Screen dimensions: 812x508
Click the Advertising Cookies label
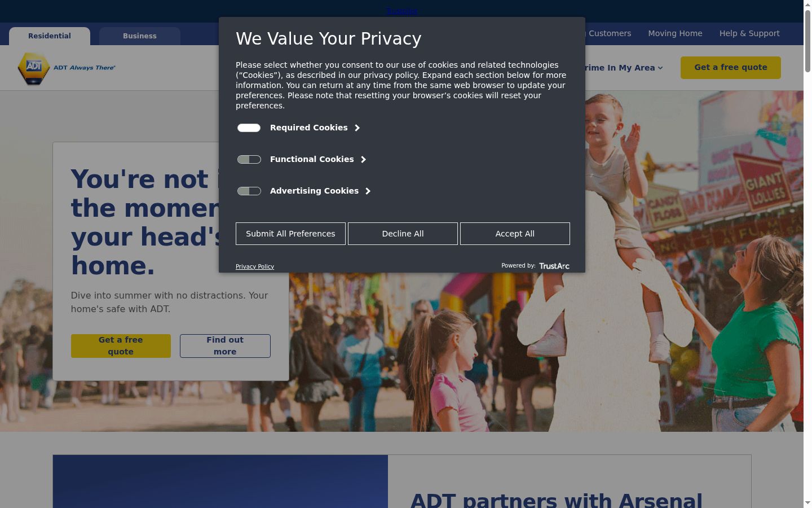tap(314, 191)
